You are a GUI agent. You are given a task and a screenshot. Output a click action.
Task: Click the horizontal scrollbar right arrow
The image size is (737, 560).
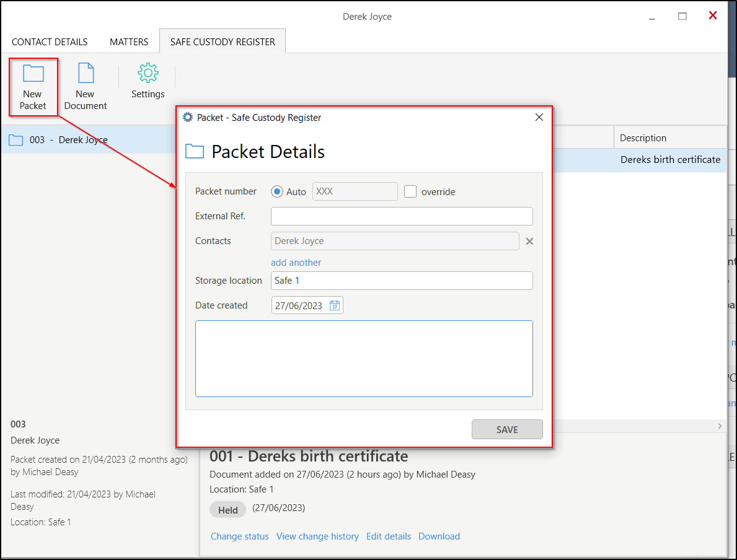coord(720,426)
